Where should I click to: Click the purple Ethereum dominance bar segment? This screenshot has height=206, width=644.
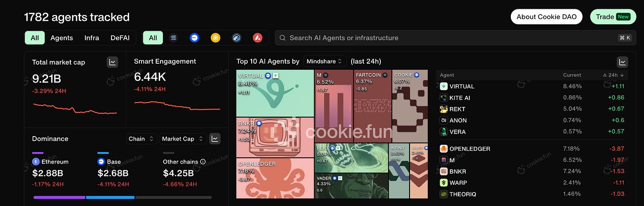pos(59,197)
